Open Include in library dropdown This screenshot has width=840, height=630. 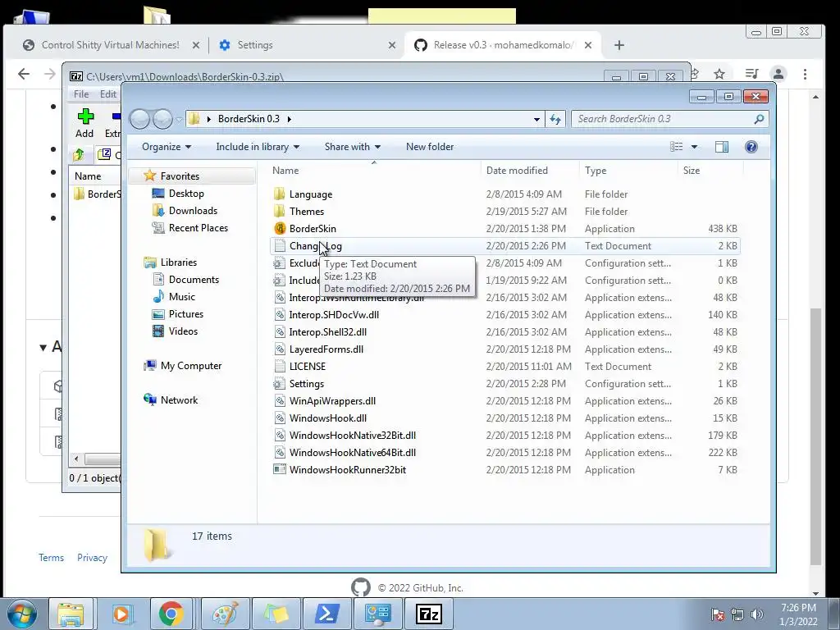[x=258, y=147]
